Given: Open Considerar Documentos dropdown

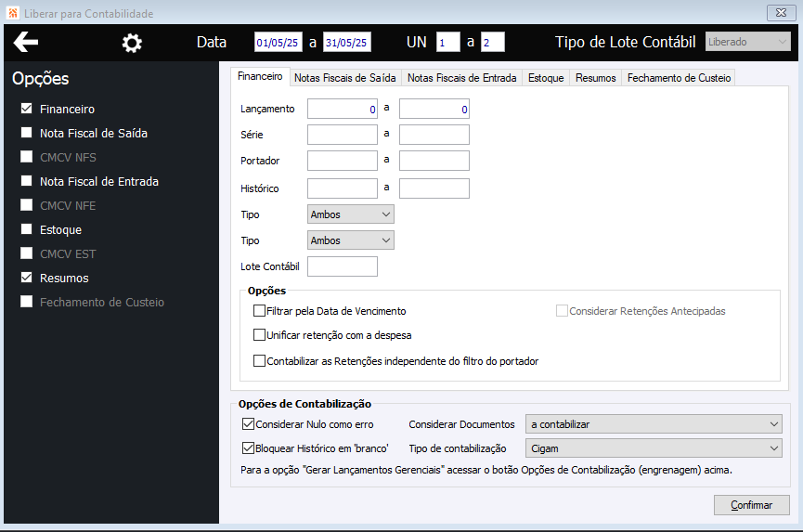Looking at the screenshot, I should point(654,424).
